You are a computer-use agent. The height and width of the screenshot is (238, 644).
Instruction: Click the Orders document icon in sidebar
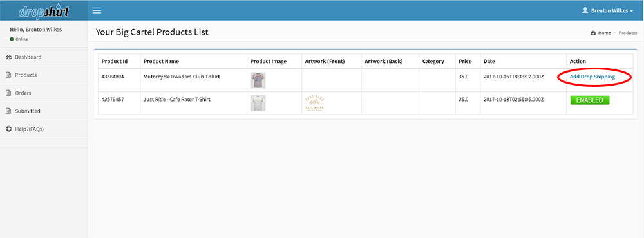click(x=8, y=93)
